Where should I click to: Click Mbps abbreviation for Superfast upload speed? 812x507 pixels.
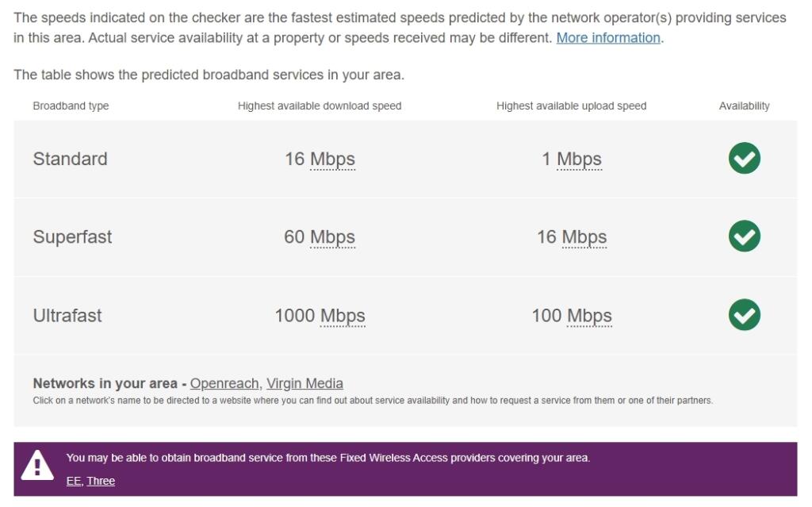(584, 237)
